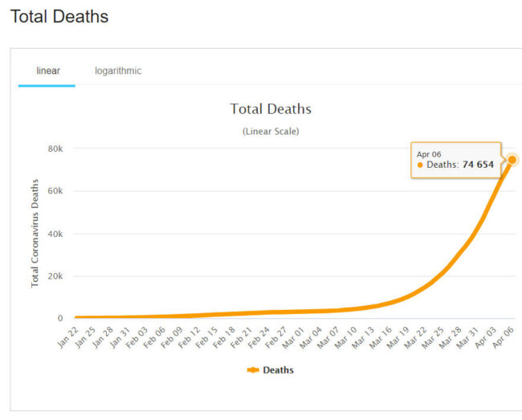Switch to the logarithmic tab
This screenshot has height=420, width=522.
point(118,71)
